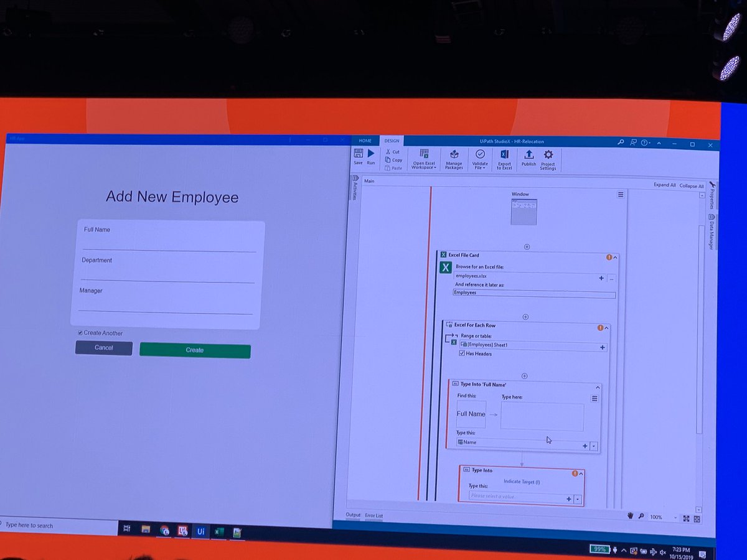
Task: Click the plus button in the Name field
Action: pyautogui.click(x=585, y=446)
